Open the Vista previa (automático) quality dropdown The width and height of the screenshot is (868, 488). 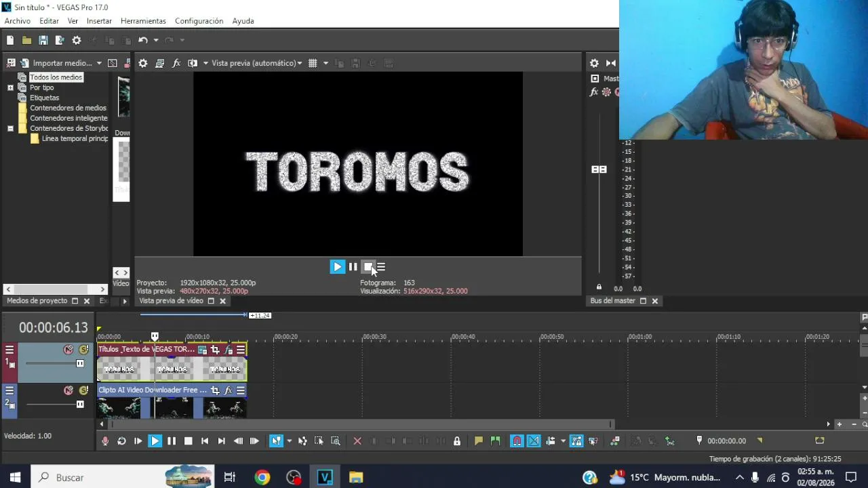pos(257,63)
